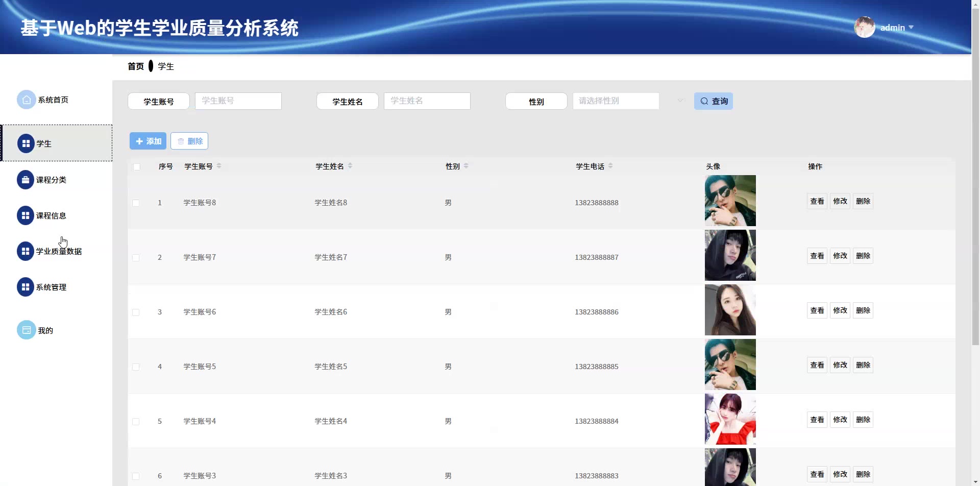Click the 学生姓名 search input field
This screenshot has height=486, width=980.
coord(427,101)
